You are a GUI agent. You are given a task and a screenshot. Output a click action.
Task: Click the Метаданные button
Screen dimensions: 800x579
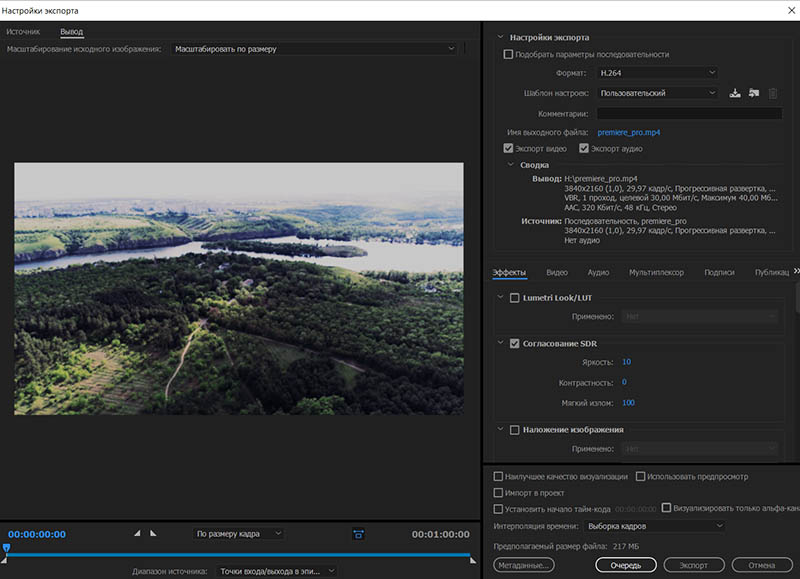click(524, 565)
